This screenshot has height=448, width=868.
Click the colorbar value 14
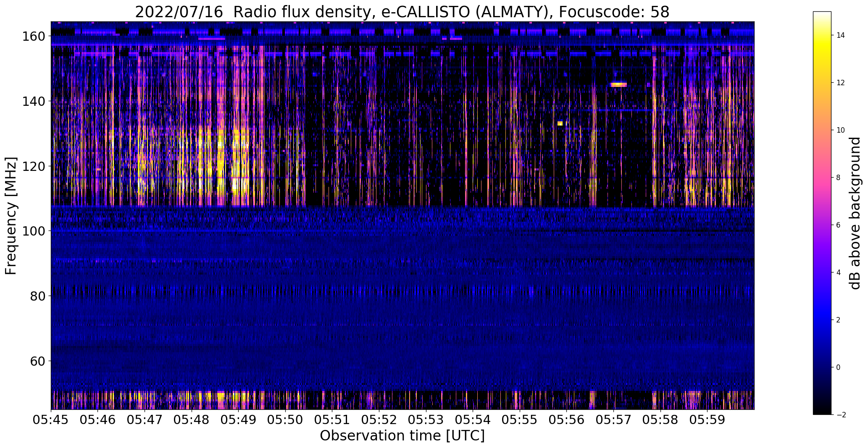coord(841,35)
